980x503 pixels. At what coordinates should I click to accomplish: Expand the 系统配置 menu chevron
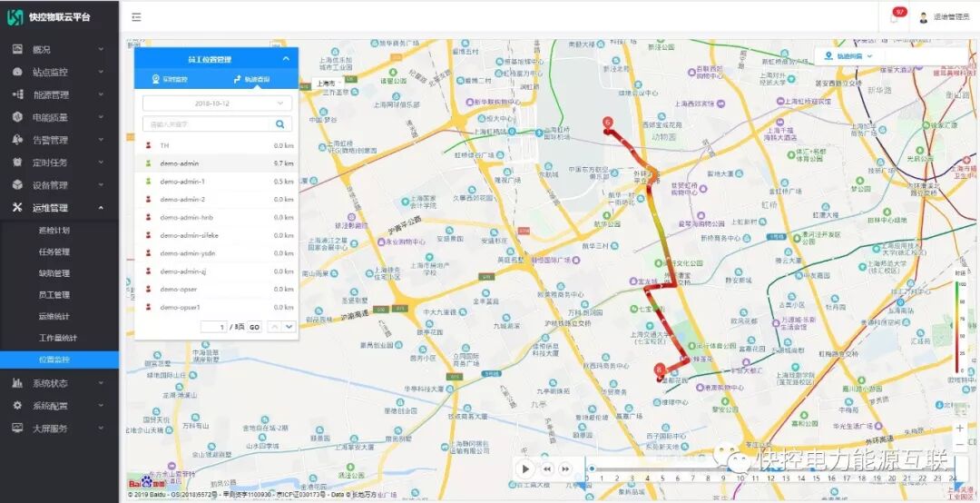102,406
